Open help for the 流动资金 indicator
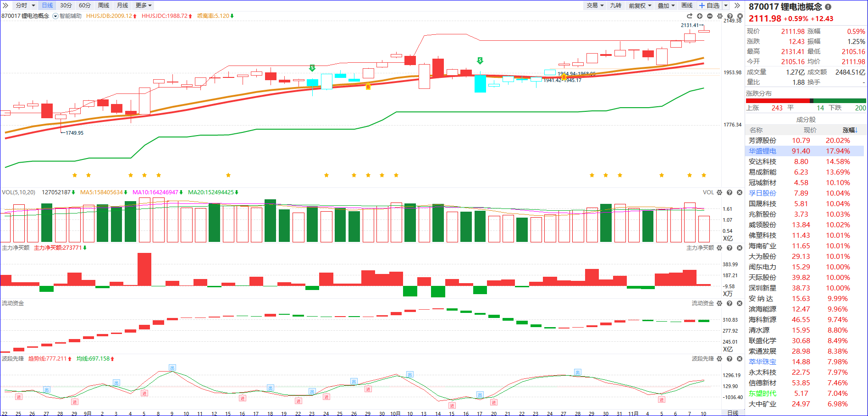This screenshot has width=868, height=416. pyautogui.click(x=730, y=303)
